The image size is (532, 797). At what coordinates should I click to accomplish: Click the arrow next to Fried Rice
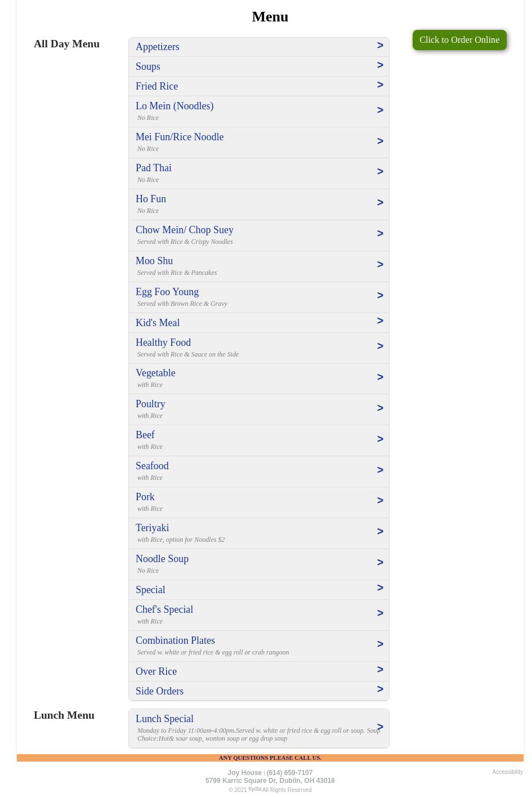click(380, 85)
